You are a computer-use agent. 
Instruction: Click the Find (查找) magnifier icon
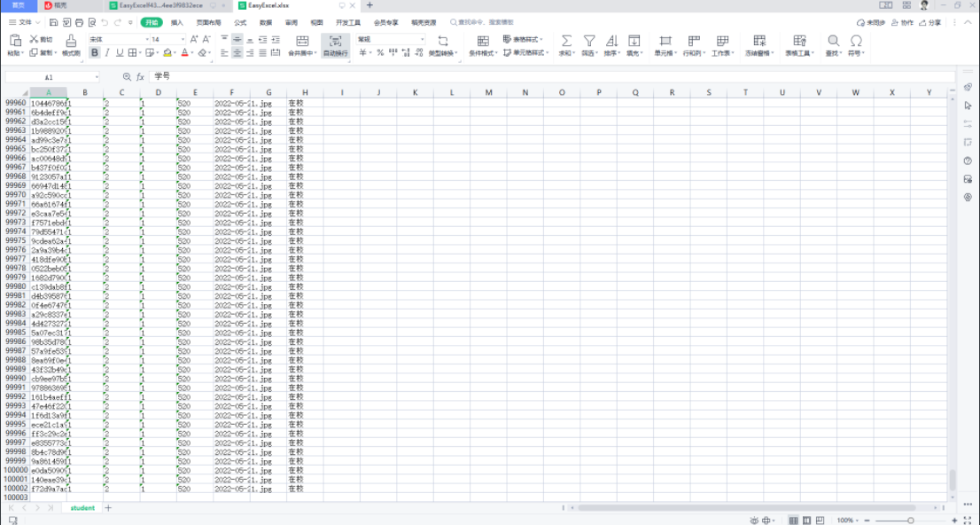tap(833, 41)
